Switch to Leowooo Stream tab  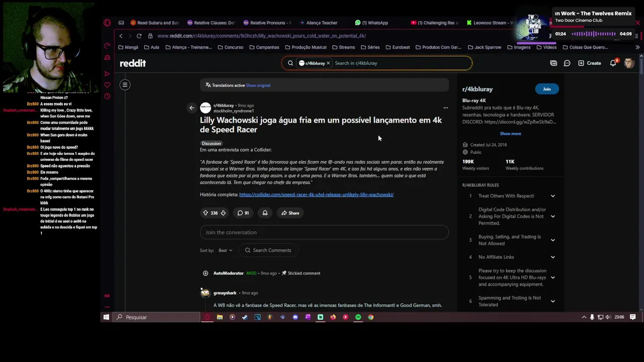490,23
